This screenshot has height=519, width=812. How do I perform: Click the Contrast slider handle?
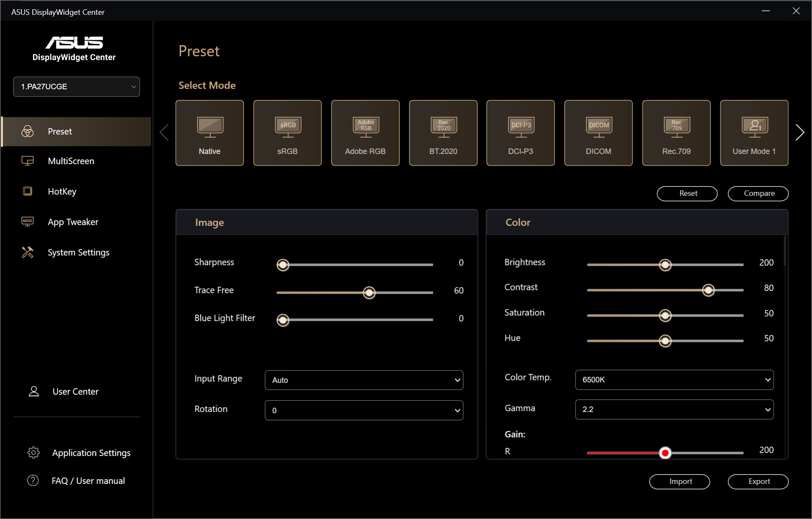[708, 290]
